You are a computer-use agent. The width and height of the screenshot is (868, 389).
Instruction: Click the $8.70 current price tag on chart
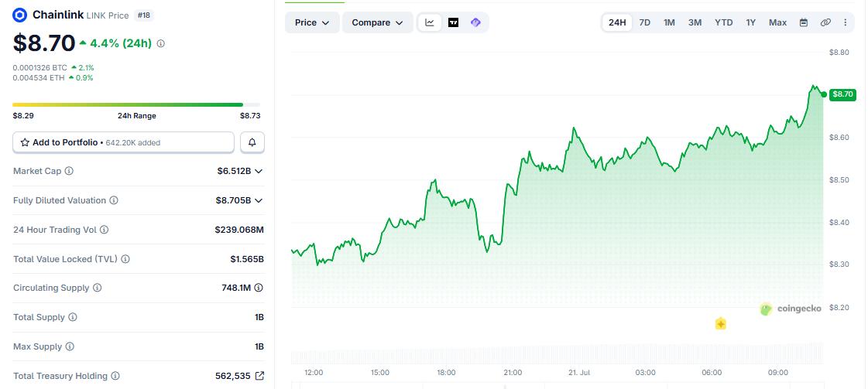[x=842, y=94]
